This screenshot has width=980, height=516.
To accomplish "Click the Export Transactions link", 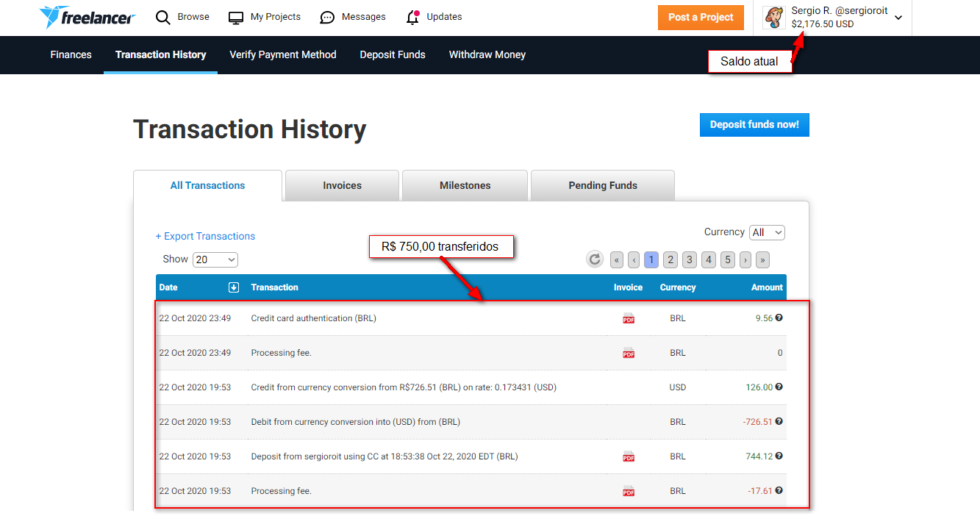I will (x=206, y=236).
